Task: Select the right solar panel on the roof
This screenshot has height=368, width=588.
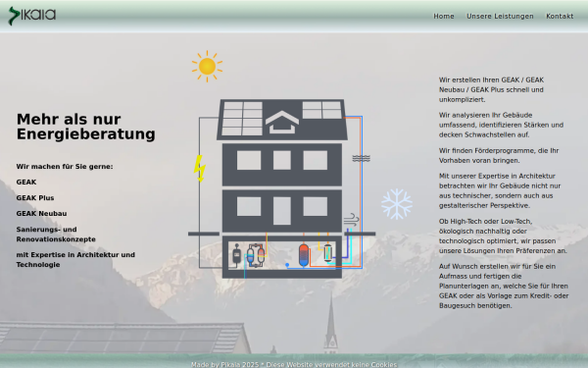Action: point(322,110)
